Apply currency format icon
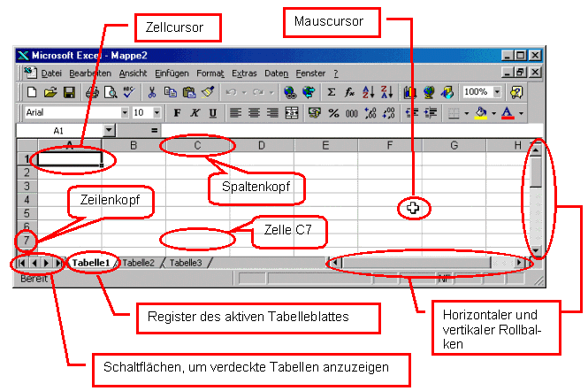 (314, 112)
